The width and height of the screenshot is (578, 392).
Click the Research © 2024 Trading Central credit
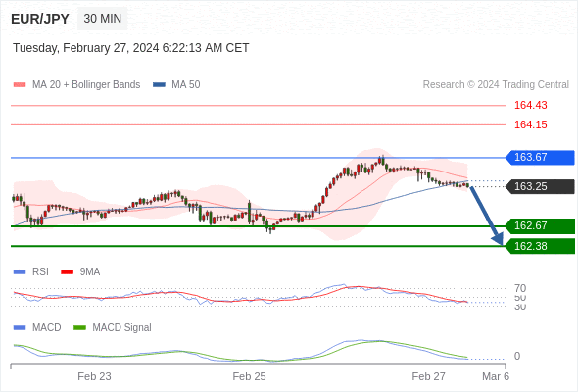(496, 85)
